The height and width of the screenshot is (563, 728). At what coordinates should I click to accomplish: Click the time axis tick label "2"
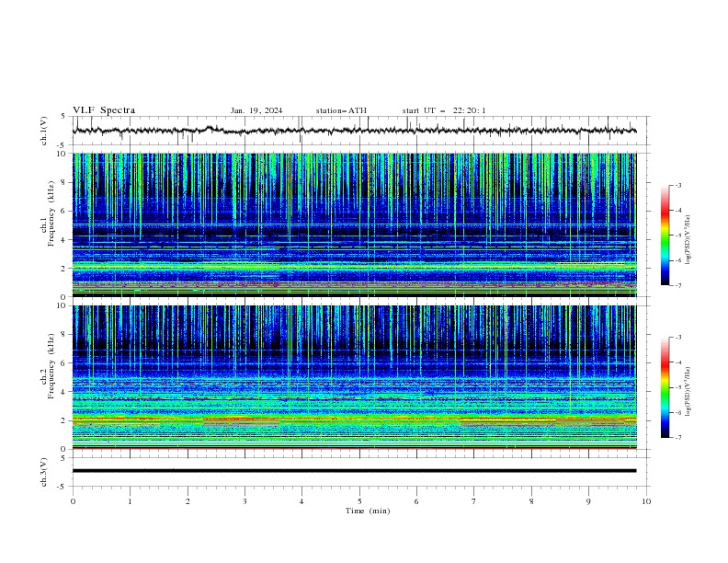[188, 501]
